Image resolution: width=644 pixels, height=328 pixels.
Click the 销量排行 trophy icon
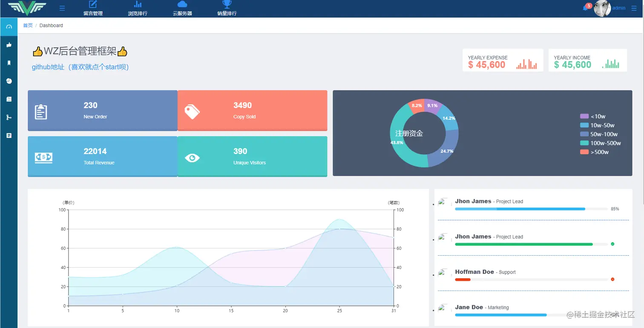227,4
